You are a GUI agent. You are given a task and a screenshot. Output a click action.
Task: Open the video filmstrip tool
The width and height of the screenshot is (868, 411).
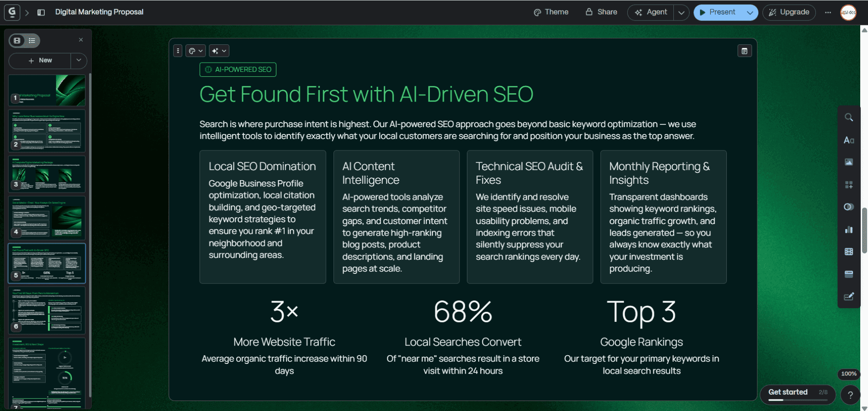[849, 251]
